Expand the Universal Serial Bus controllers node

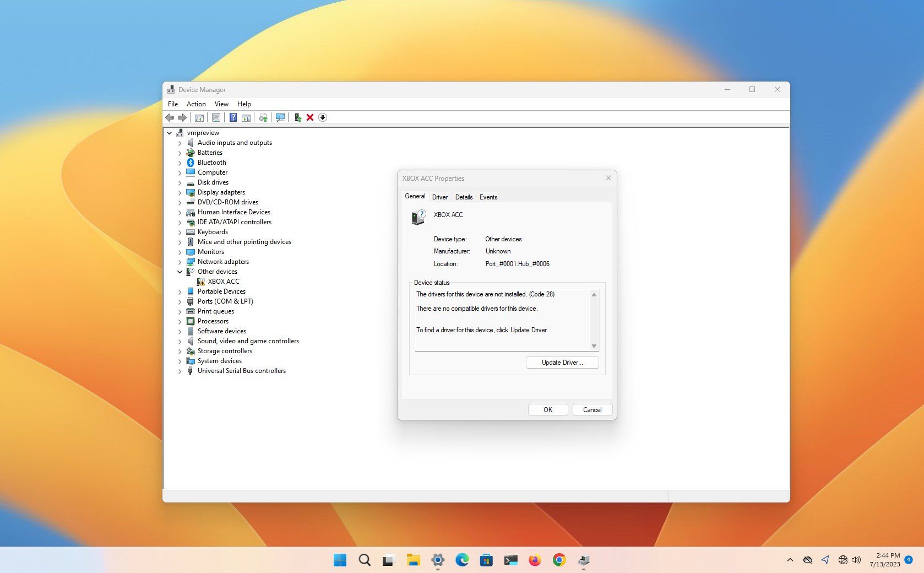[180, 371]
